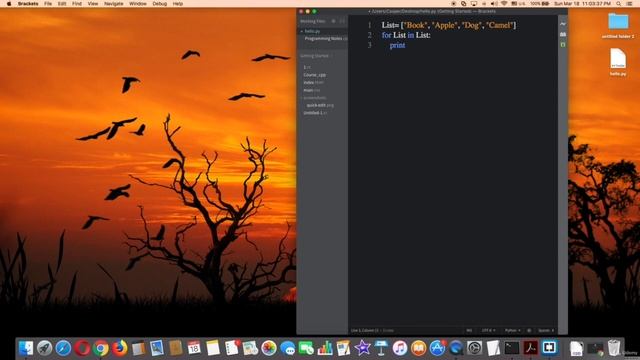Open iMovie star icon in dock

pos(362,348)
